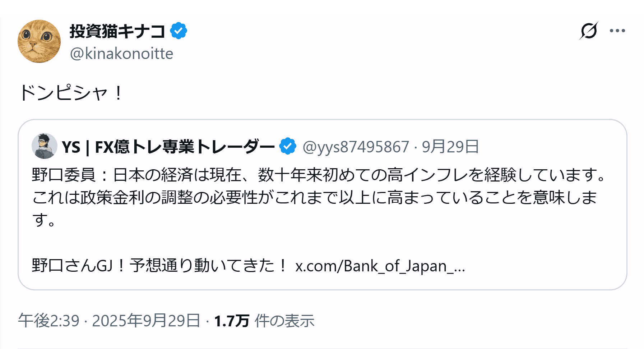Go to the @yys87495867 handle
The width and height of the screenshot is (644, 349).
356,147
